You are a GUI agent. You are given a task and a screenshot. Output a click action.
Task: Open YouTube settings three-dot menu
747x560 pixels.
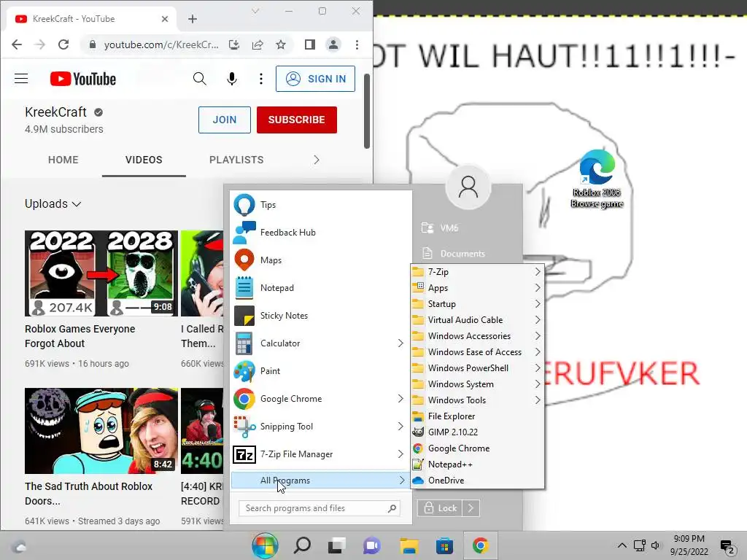coord(261,79)
